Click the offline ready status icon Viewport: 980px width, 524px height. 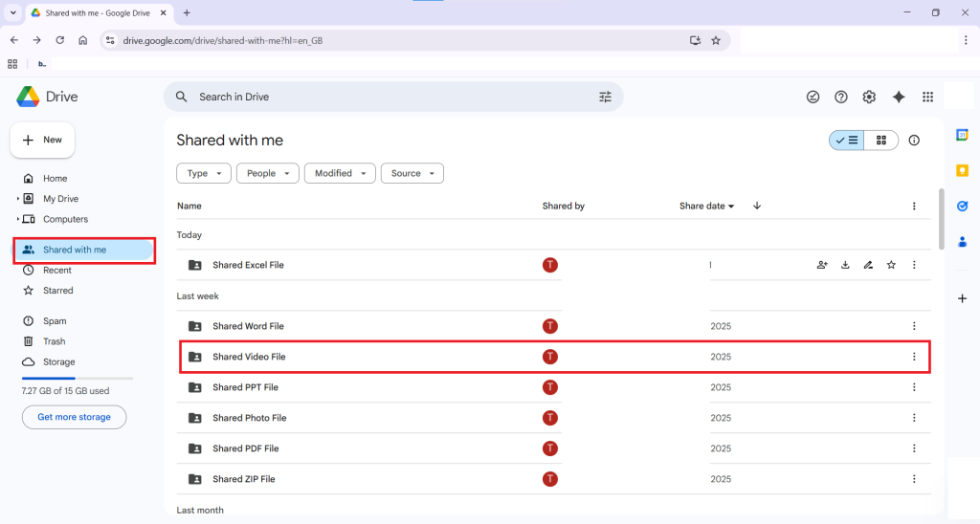pos(813,97)
